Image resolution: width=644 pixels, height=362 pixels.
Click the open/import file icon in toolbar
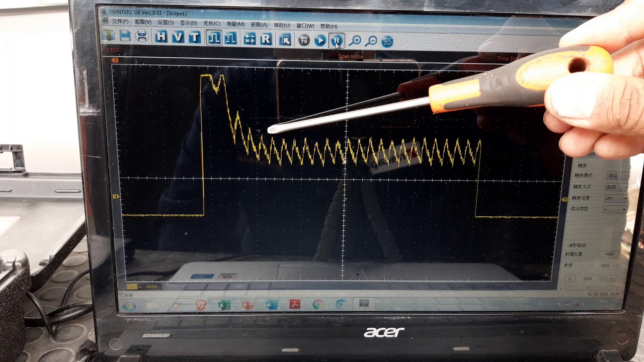click(x=108, y=36)
